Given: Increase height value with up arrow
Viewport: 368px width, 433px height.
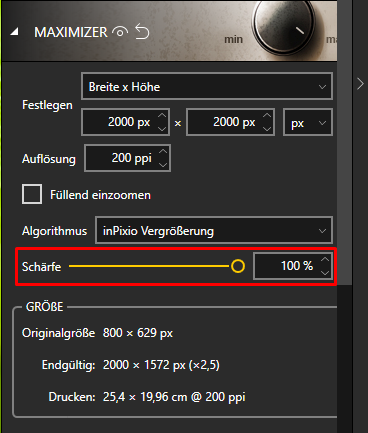Looking at the screenshot, I should 267,116.
